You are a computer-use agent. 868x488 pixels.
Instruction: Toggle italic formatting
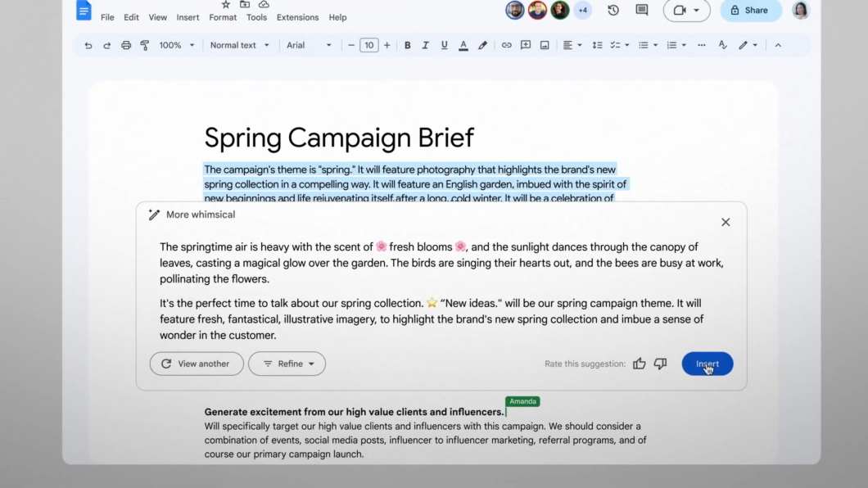coord(425,45)
